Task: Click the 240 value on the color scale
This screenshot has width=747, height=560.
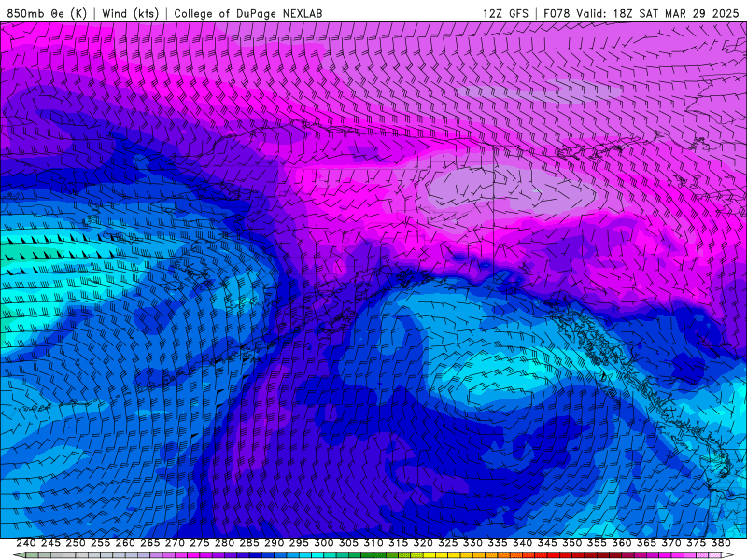Action: pyautogui.click(x=26, y=543)
